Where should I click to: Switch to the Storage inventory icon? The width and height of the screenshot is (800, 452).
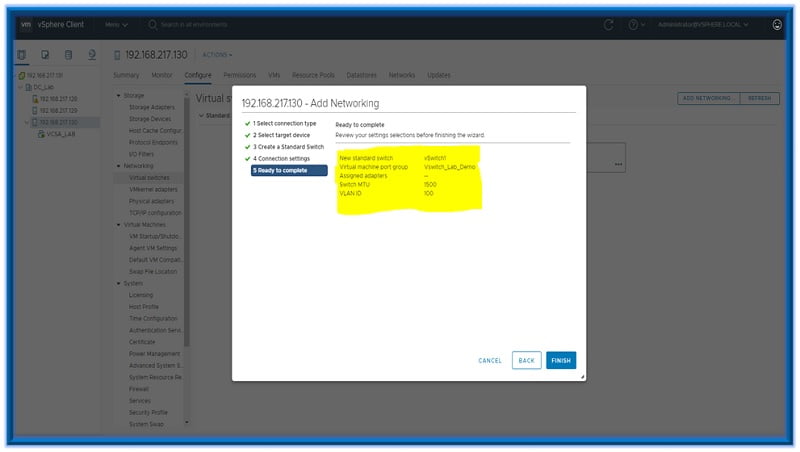[68, 54]
